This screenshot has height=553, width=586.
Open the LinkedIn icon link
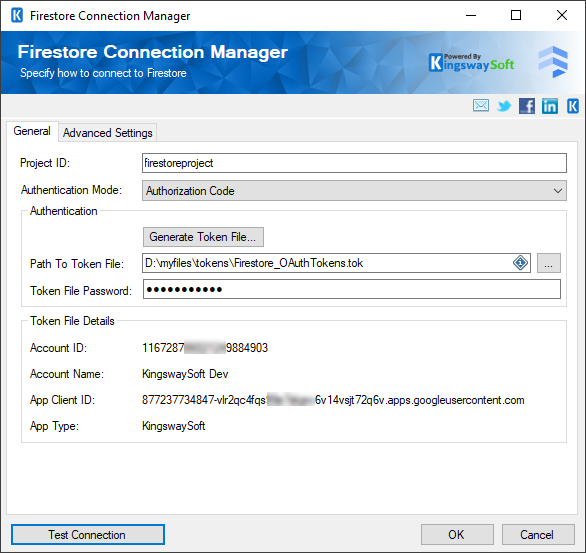pyautogui.click(x=550, y=106)
